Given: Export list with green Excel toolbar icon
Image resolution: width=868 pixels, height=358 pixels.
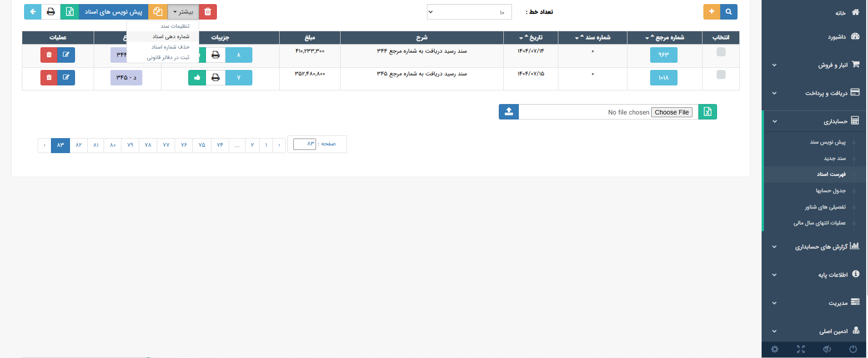Looking at the screenshot, I should coord(70,12).
